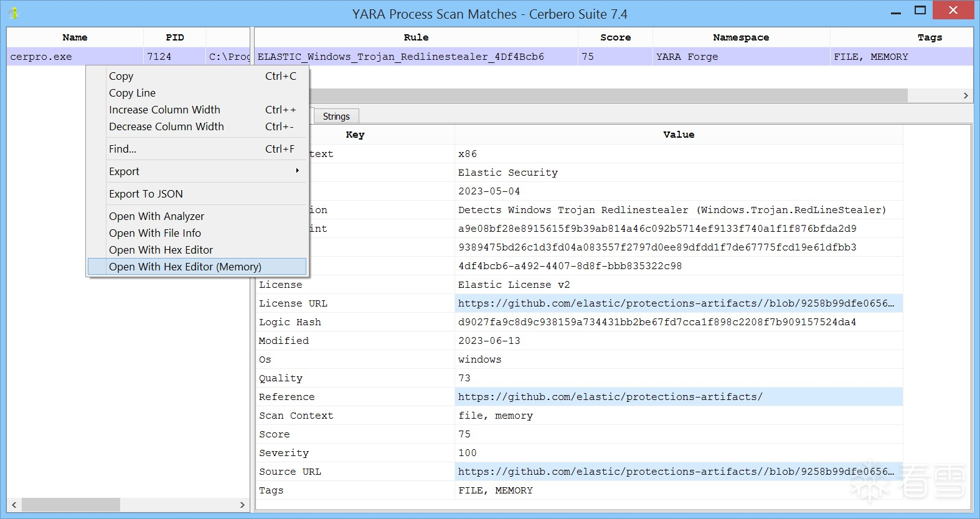Choose Copy from the context menu

click(x=197, y=76)
